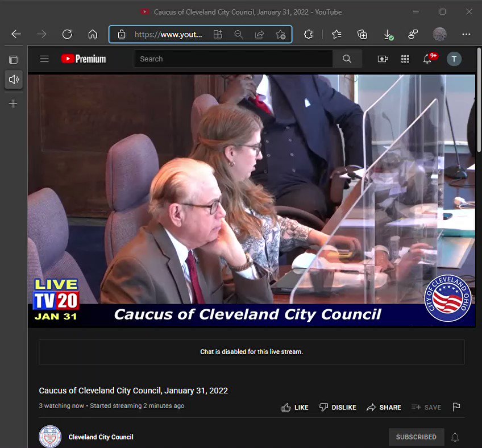The width and height of the screenshot is (482, 448).
Task: Open the YouTube apps grid
Action: point(405,59)
